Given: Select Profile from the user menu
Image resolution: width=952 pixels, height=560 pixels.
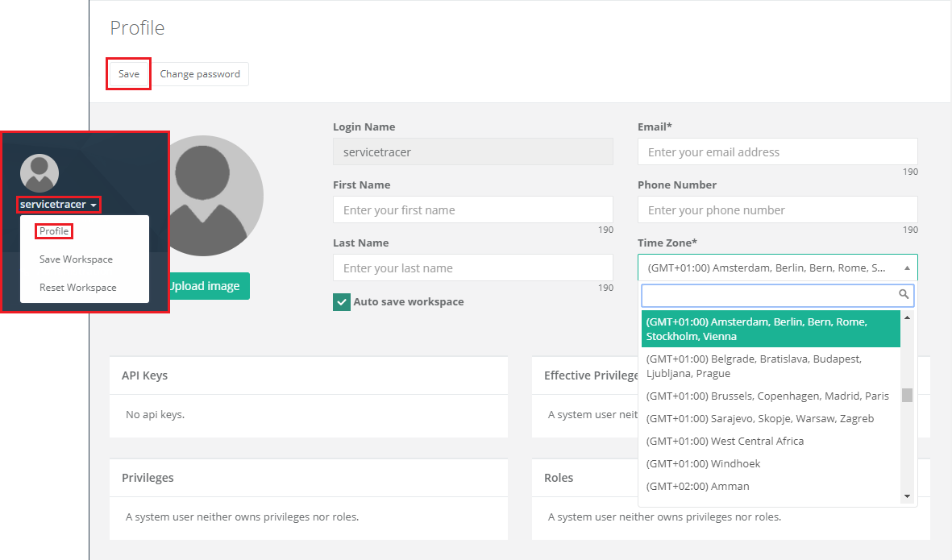Looking at the screenshot, I should coord(54,231).
